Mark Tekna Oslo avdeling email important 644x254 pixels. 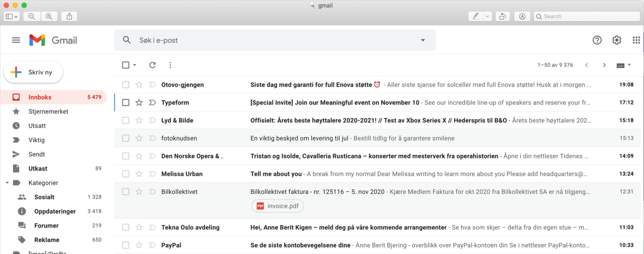pos(152,227)
